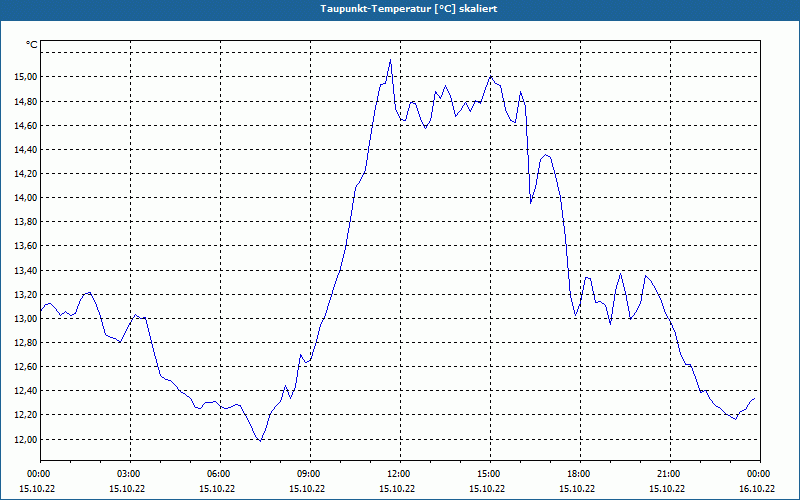Viewport: 800px width, 500px height.
Task: Click the '14,60' y-axis label
Action: coord(28,126)
